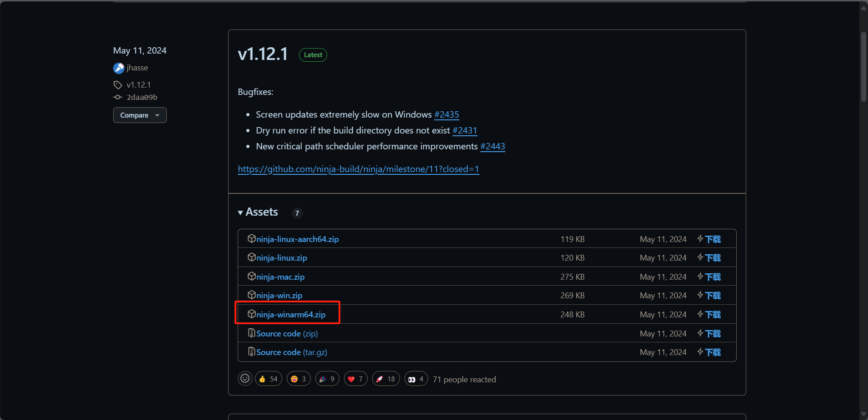This screenshot has width=868, height=420.
Task: Click the 275 KB size of ninja-mac.zip
Action: [x=573, y=277]
